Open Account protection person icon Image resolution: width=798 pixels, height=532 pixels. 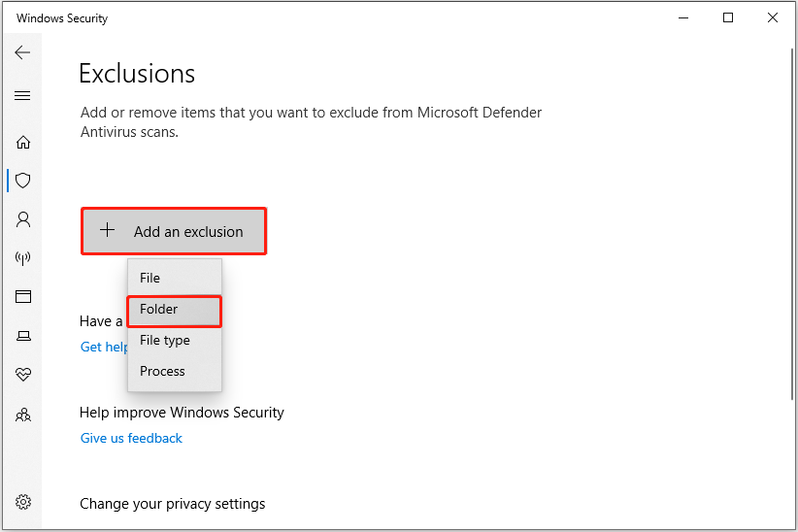point(23,219)
